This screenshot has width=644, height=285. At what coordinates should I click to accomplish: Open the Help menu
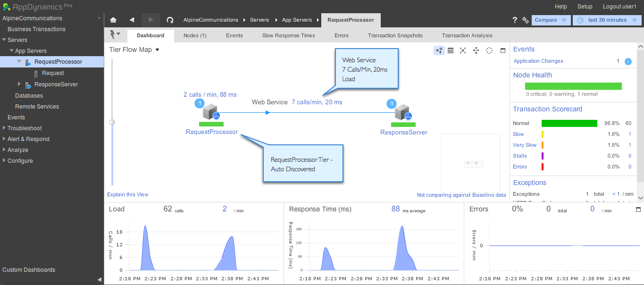[561, 7]
